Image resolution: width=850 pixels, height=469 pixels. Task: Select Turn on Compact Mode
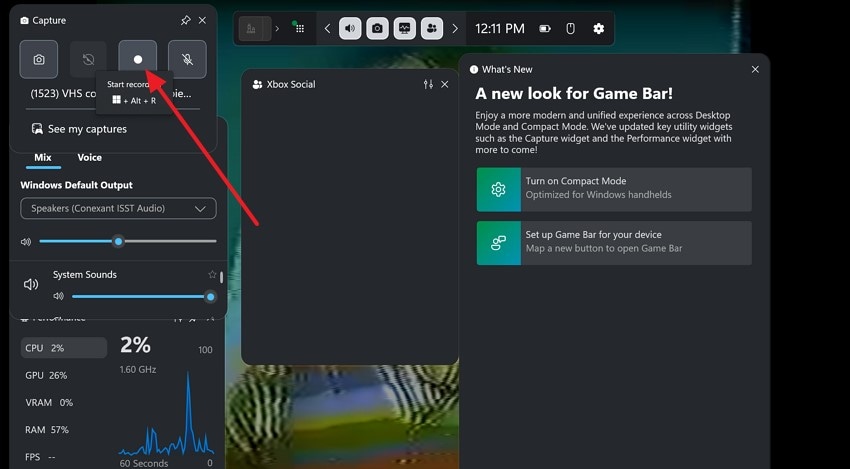614,189
